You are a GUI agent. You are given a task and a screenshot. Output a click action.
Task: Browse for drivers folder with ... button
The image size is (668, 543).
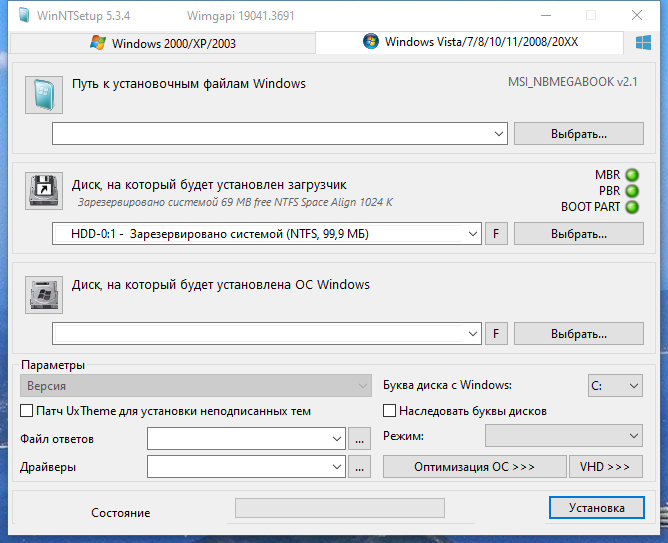[360, 467]
